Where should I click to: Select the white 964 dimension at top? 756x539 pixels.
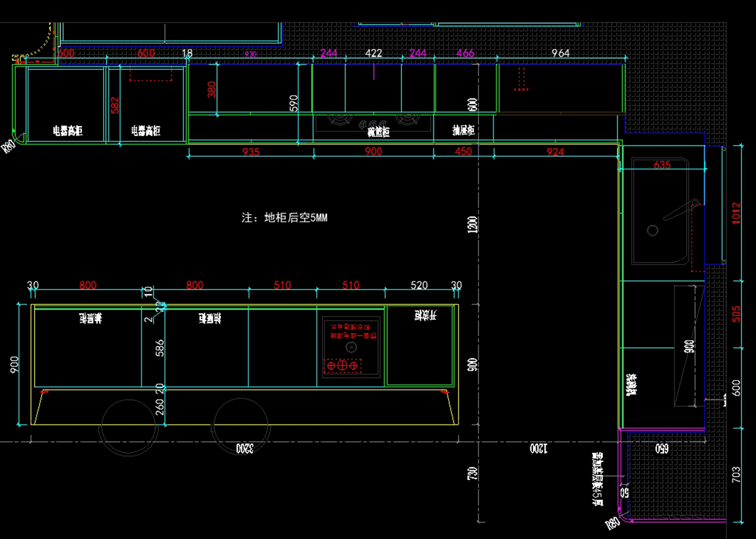point(560,54)
